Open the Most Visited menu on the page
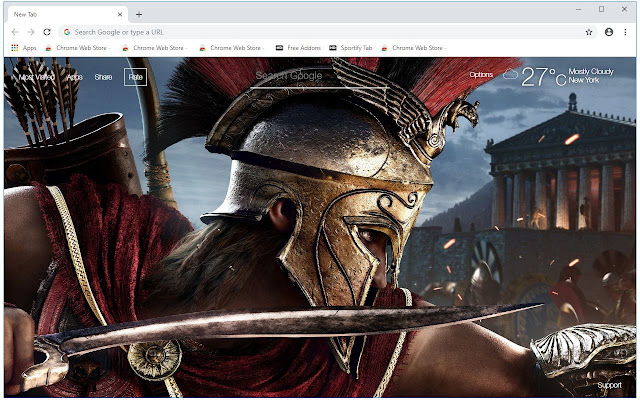Image resolution: width=640 pixels, height=400 pixels. click(37, 77)
